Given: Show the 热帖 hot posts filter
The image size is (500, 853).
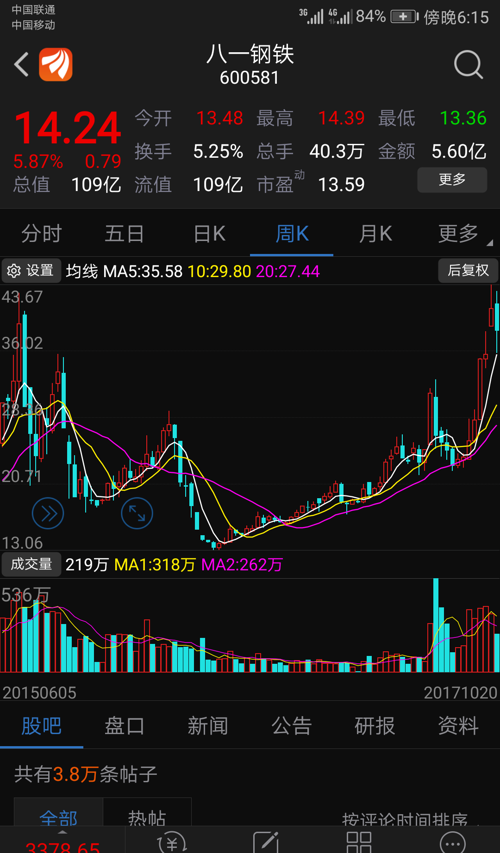Looking at the screenshot, I should (x=147, y=818).
